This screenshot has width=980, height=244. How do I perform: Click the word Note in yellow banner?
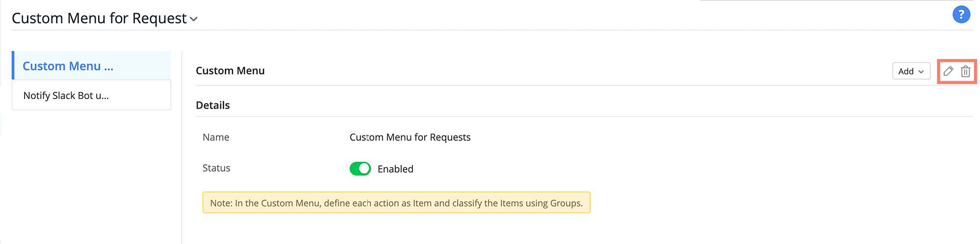click(221, 203)
